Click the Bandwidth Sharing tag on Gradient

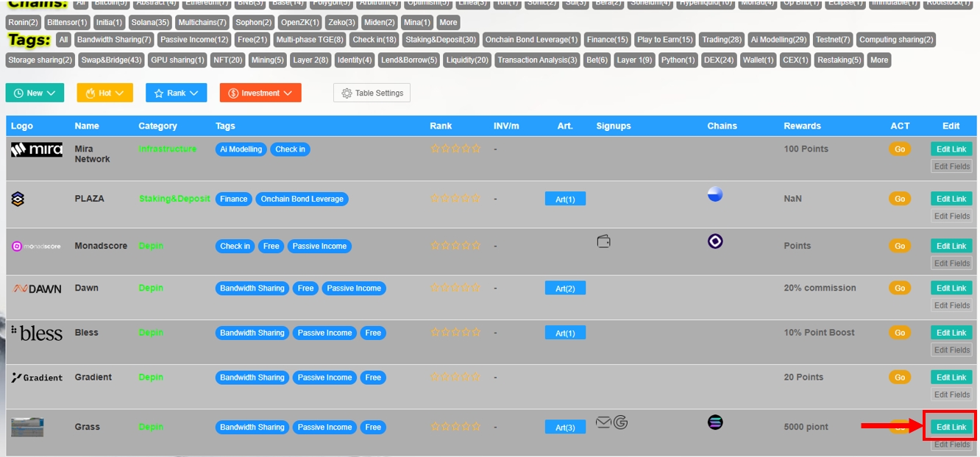[x=252, y=378]
